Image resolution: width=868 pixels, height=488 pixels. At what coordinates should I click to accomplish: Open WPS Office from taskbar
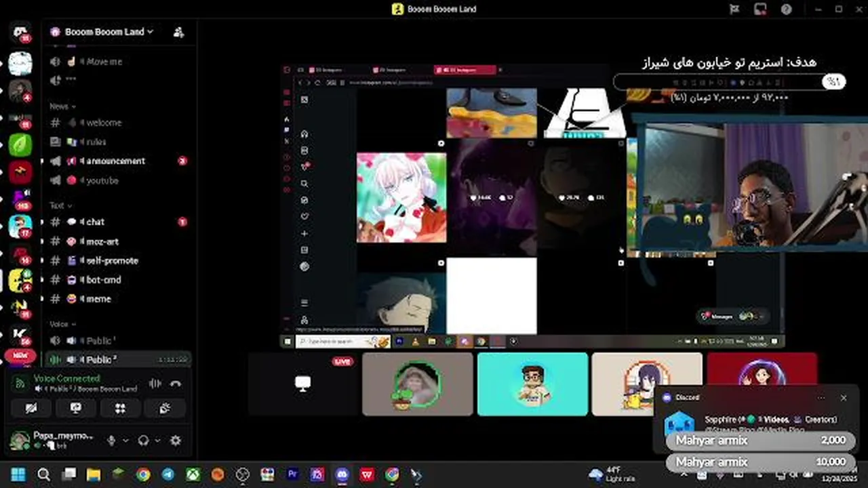(x=368, y=474)
